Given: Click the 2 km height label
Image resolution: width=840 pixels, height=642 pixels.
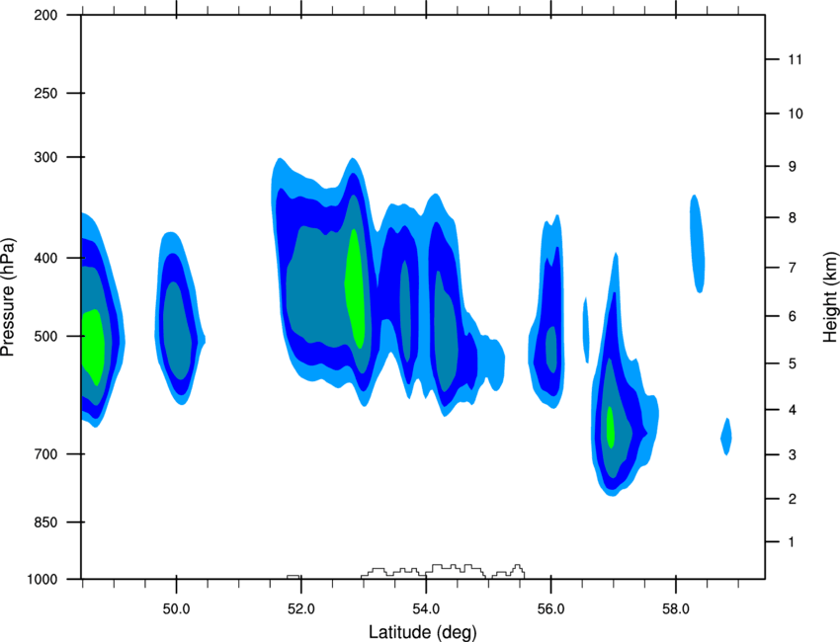Looking at the screenshot, I should 793,499.
